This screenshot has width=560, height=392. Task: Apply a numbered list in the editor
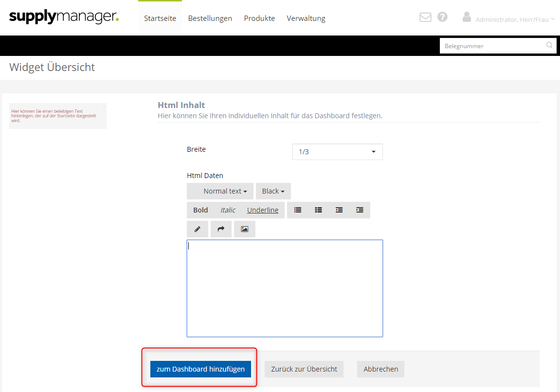pyautogui.click(x=318, y=210)
